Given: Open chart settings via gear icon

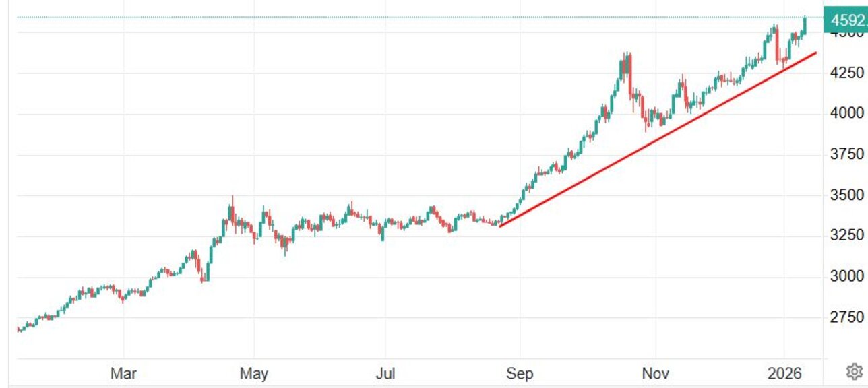Looking at the screenshot, I should click(854, 371).
